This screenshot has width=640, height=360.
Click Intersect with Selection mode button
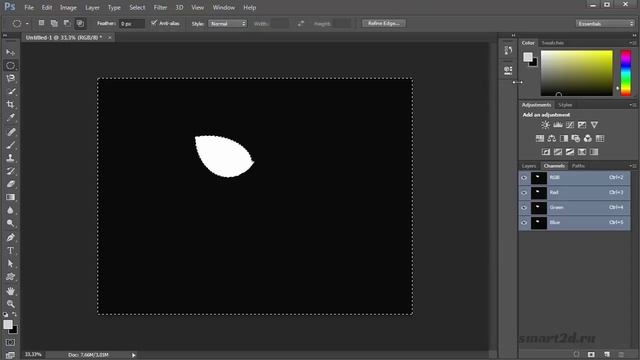coord(80,23)
